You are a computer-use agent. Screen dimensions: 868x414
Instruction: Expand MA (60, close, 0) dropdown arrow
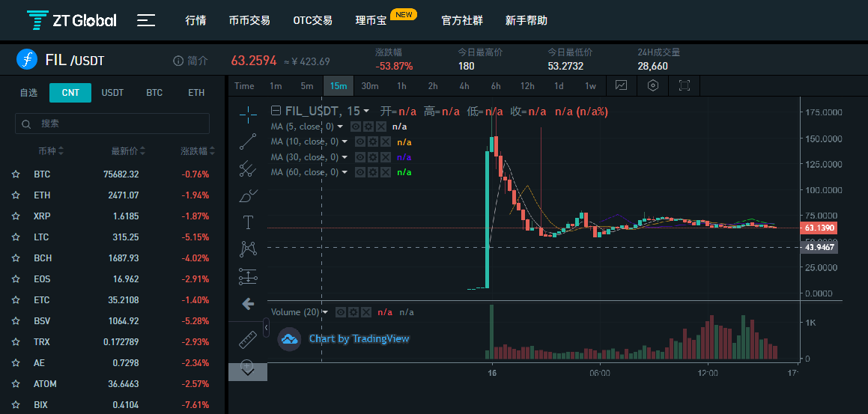(345, 172)
